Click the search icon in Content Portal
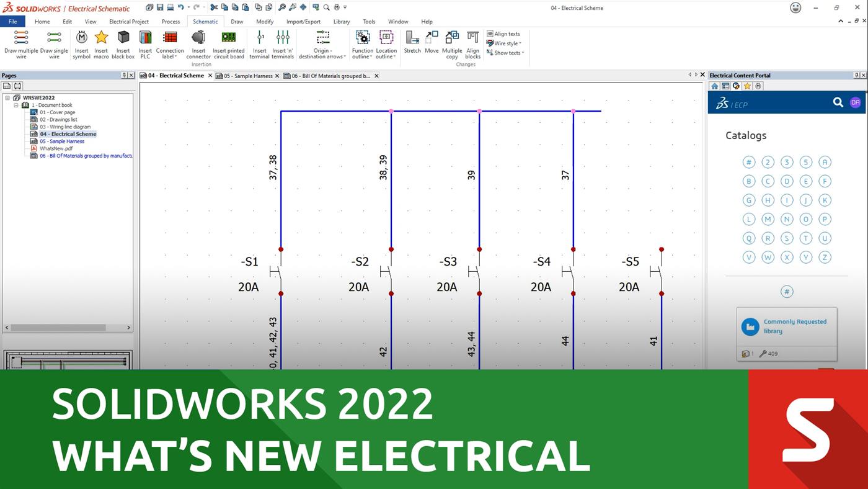 coord(838,102)
